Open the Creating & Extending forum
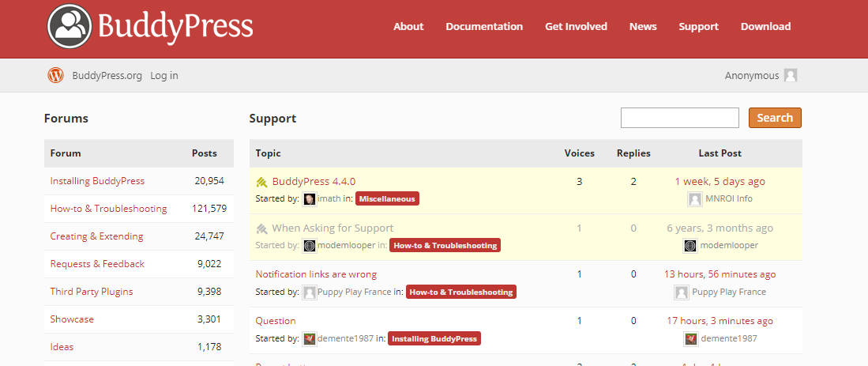The height and width of the screenshot is (366, 868). coord(97,236)
